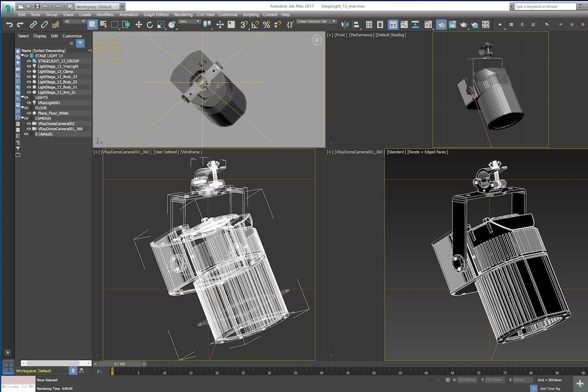This screenshot has height=392, width=588.
Task: Click the 3ds Max application logo button
Action: pos(8,10)
